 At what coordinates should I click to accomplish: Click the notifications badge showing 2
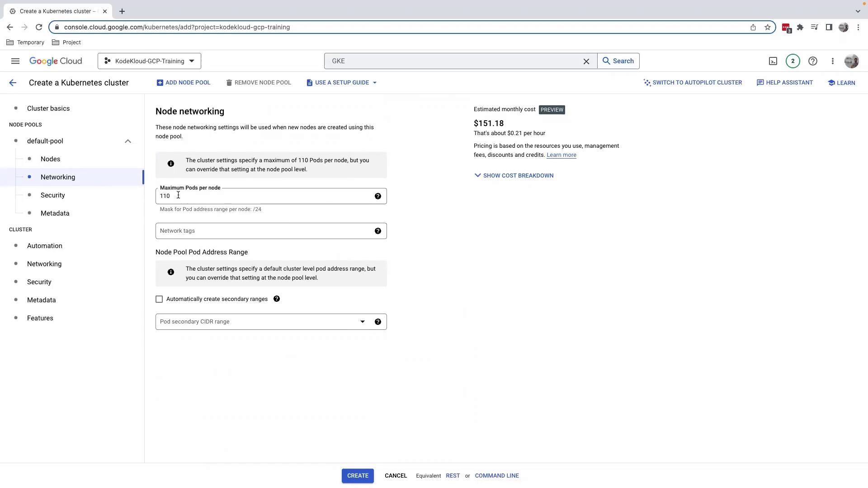click(793, 61)
